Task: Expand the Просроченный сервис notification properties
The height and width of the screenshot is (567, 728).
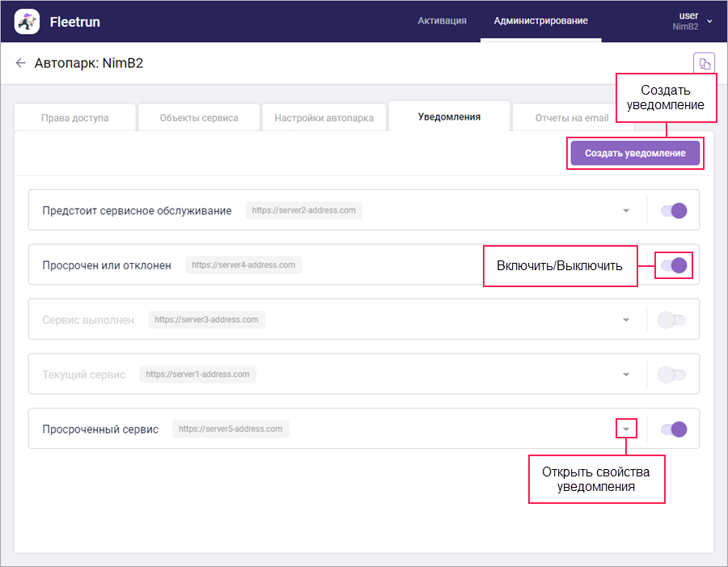Action: click(625, 429)
